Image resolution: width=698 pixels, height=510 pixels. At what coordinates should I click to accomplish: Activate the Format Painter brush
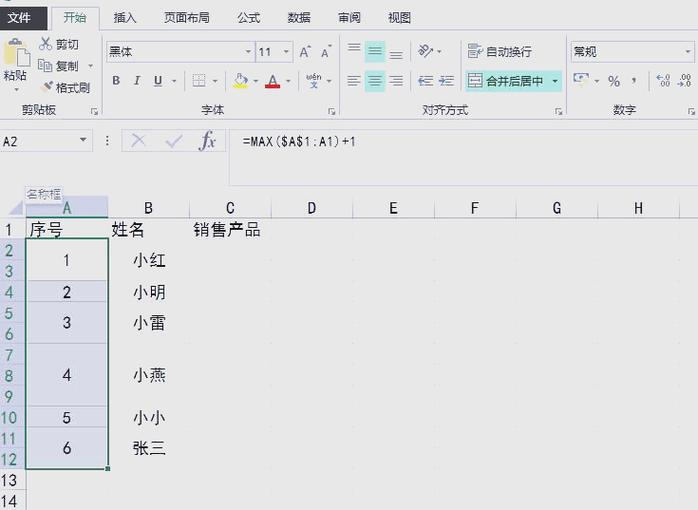tap(65, 87)
